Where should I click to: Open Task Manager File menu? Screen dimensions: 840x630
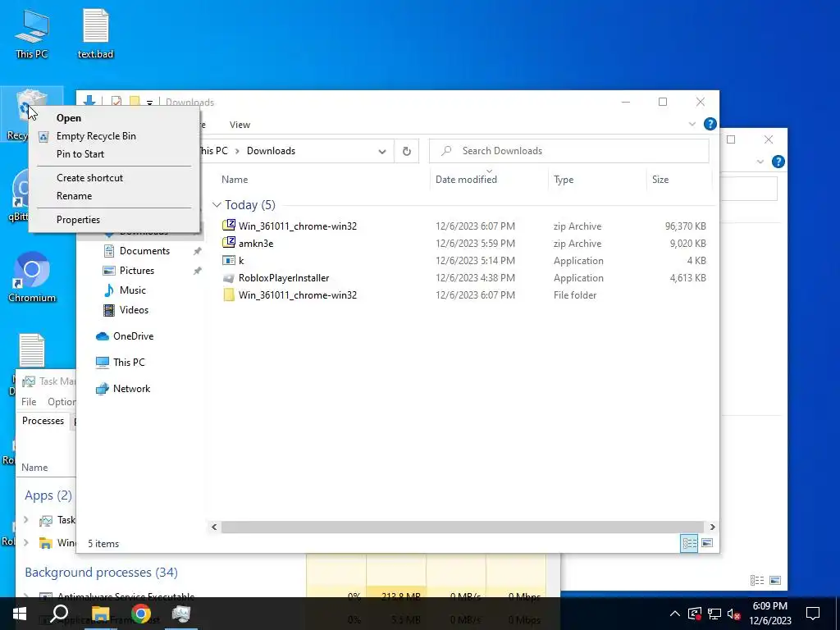[x=29, y=402]
